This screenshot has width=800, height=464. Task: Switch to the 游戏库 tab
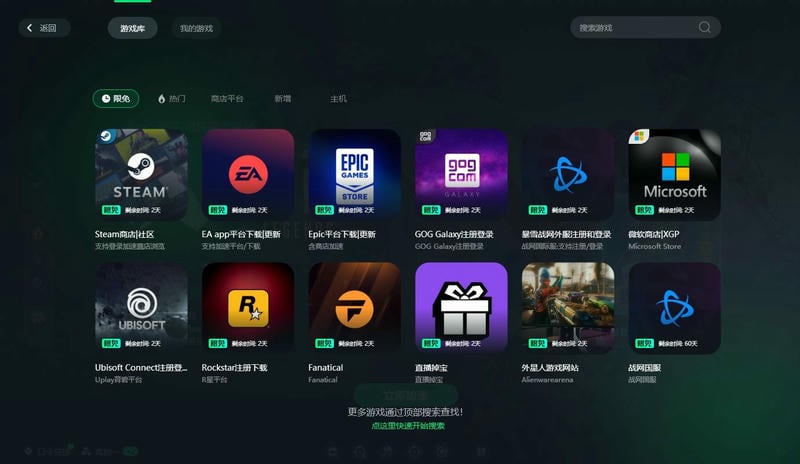point(132,28)
